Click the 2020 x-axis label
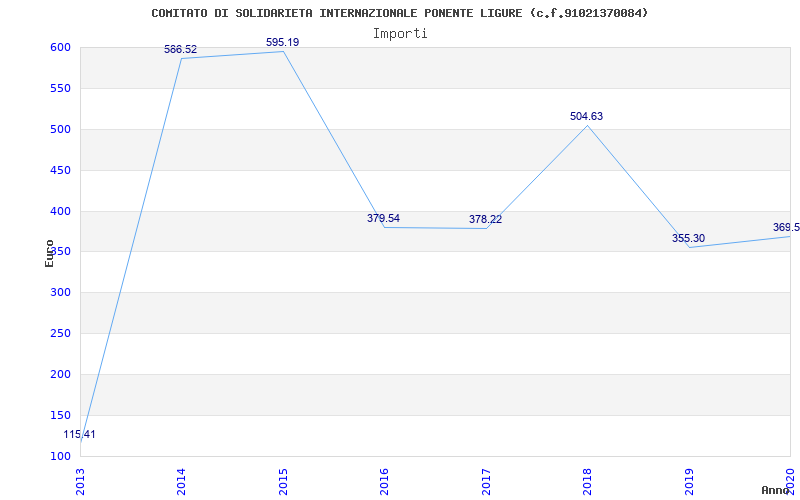The width and height of the screenshot is (800, 500). (790, 482)
